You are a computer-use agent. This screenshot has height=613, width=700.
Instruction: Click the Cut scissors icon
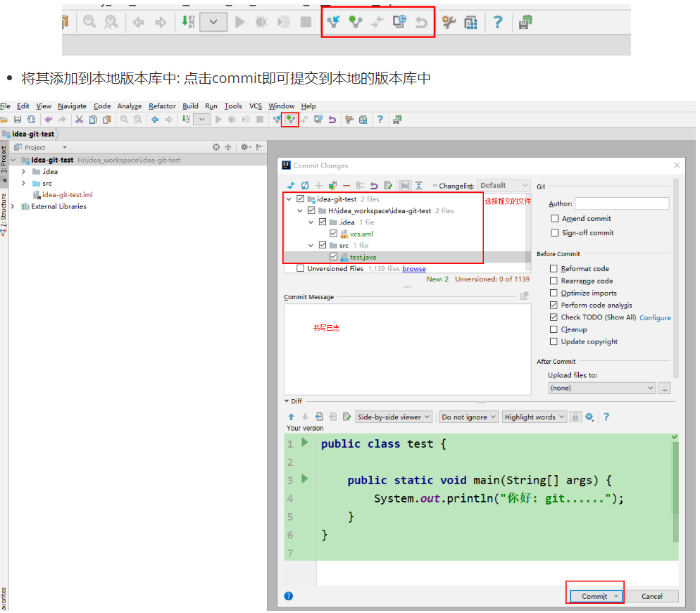[79, 120]
